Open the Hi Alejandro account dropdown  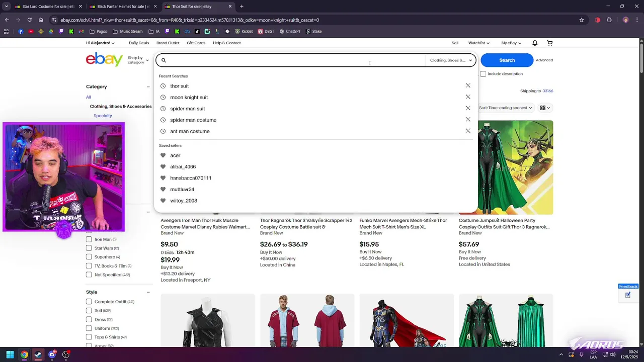click(100, 43)
